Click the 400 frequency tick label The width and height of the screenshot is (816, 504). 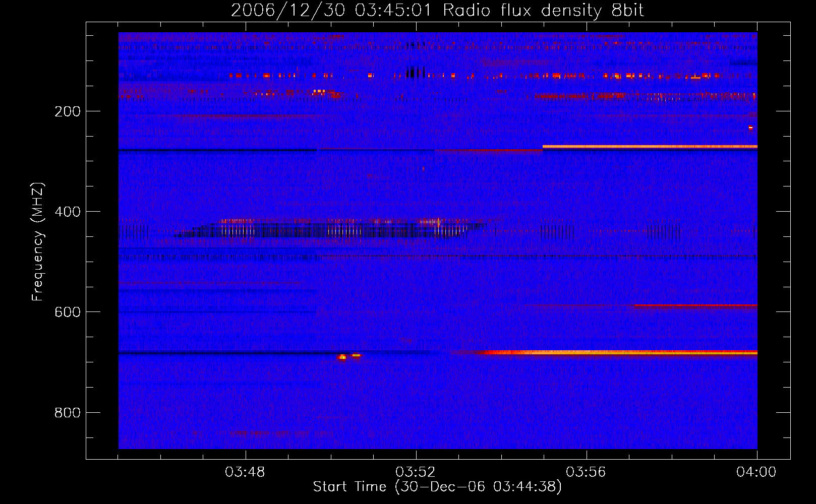click(x=68, y=212)
